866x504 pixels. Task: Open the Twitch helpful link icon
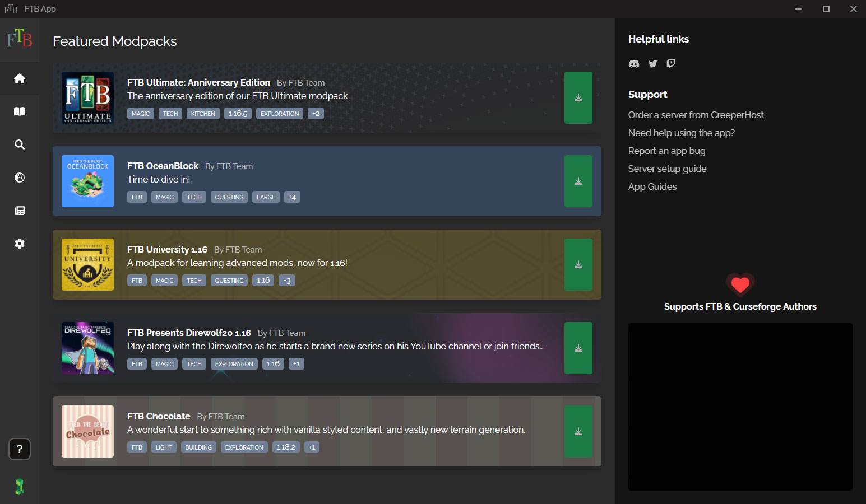point(671,64)
